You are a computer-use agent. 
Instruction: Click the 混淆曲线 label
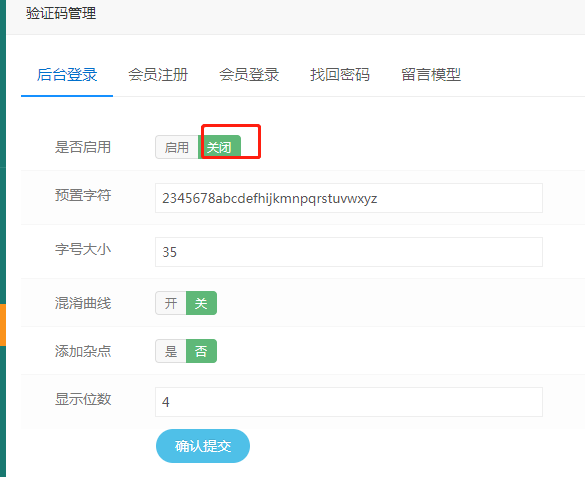pos(83,303)
